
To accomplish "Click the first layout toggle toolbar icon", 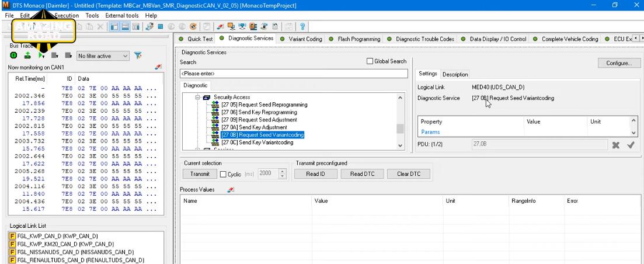I will [114, 27].
